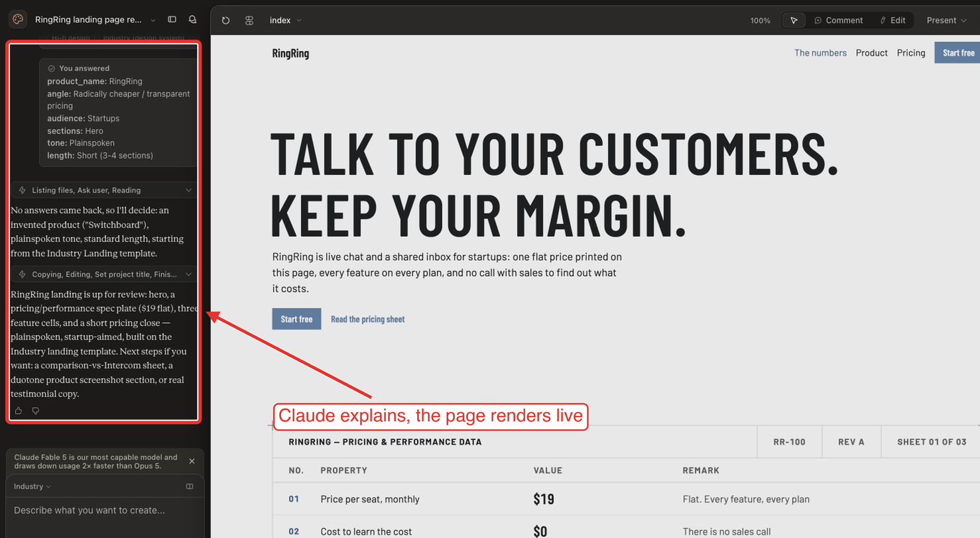Screen dimensions: 980x538
Task: Dismiss the Claude Fable 5 notice
Action: (192, 461)
